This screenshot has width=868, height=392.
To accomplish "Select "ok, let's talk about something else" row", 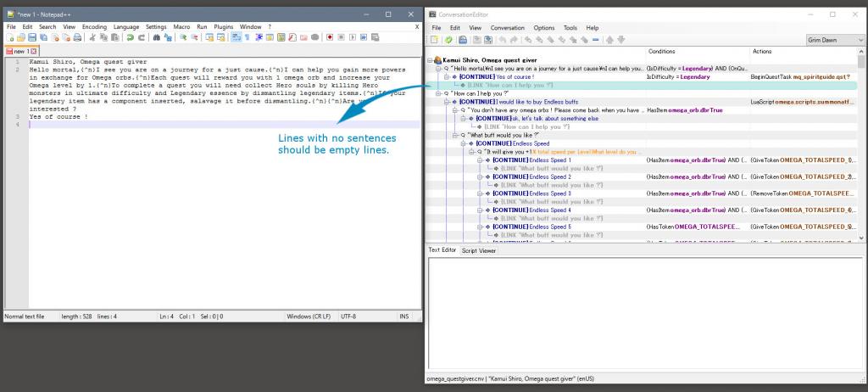I will coord(537,118).
